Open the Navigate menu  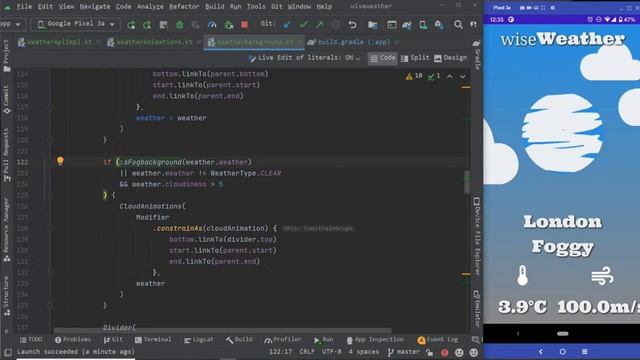click(x=95, y=7)
